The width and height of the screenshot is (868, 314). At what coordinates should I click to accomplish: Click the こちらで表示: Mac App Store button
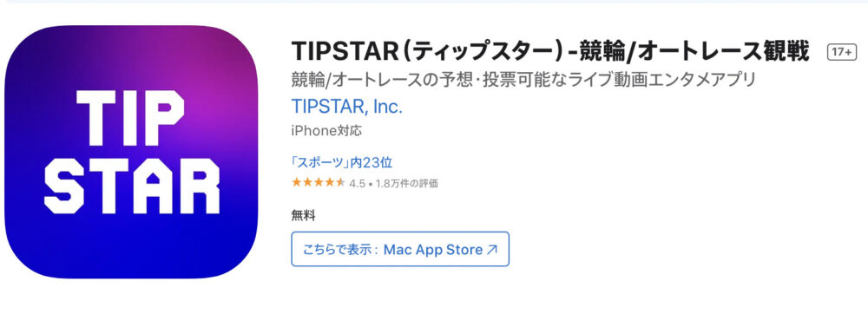[x=400, y=249]
